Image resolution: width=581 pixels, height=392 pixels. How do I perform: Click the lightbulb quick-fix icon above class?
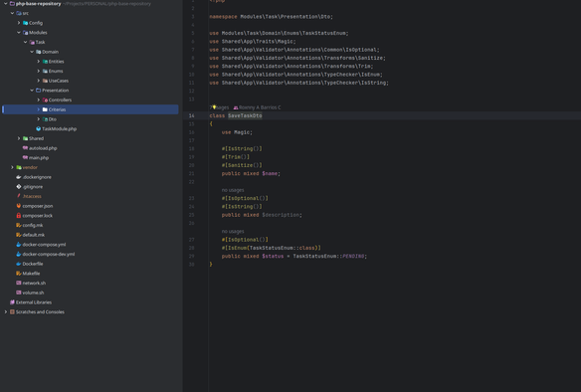coord(214,107)
